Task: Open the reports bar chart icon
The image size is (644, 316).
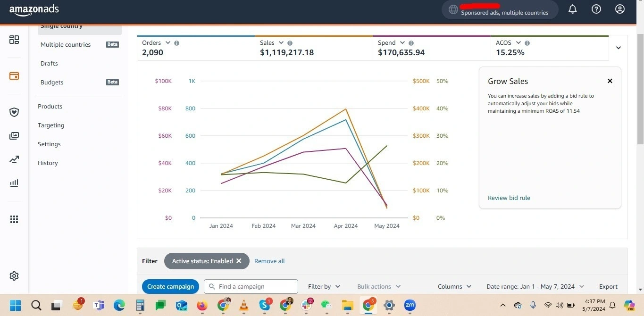Action: coord(14,183)
